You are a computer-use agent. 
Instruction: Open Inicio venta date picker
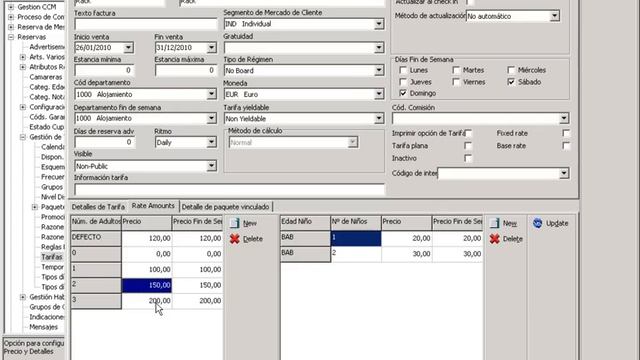pyautogui.click(x=128, y=48)
